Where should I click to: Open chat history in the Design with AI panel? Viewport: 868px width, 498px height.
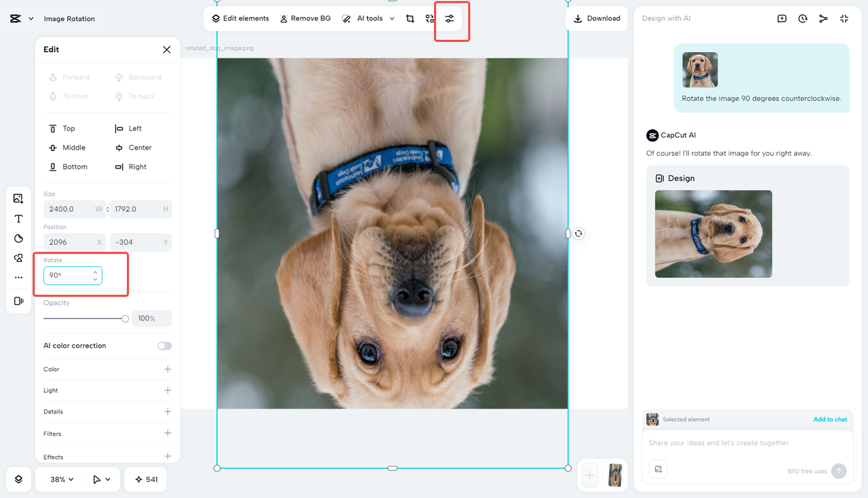[803, 18]
